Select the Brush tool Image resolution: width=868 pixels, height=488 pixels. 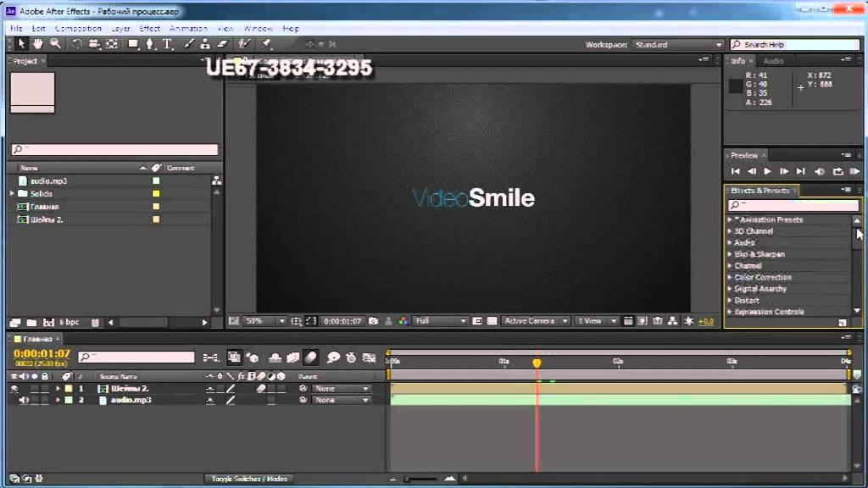click(x=189, y=44)
